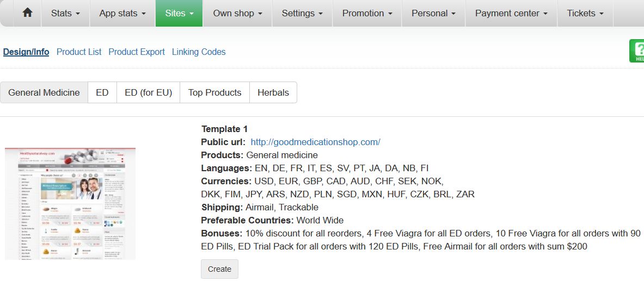Viewport: 644px width, 281px height.
Task: Open the Product Export link
Action: click(x=136, y=52)
